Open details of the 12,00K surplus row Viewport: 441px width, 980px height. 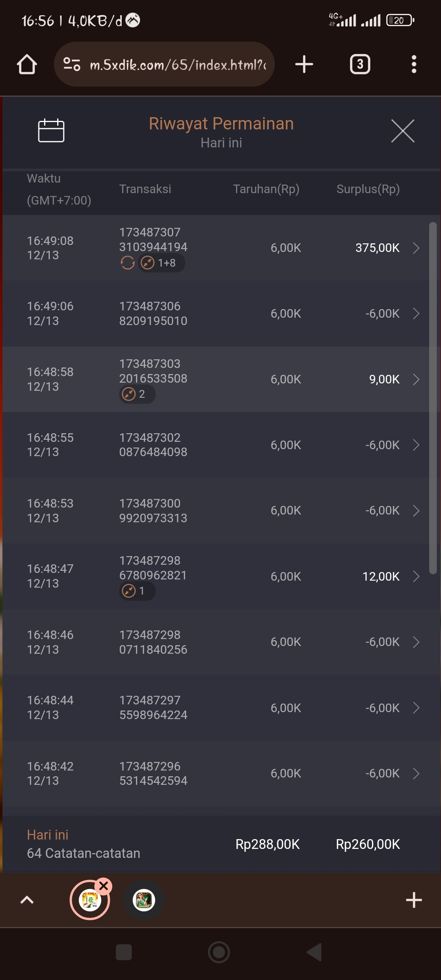click(x=416, y=576)
